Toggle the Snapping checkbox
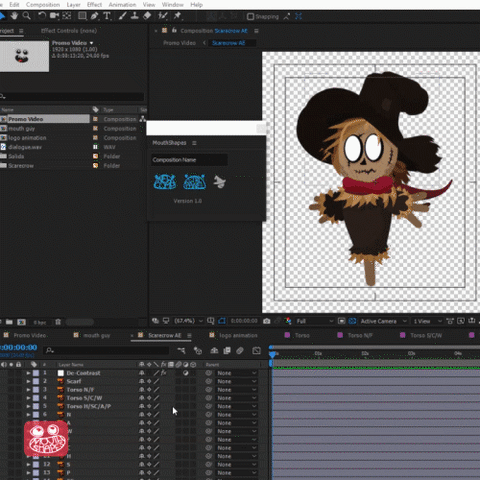Screen dimensions: 480x480 [250, 16]
